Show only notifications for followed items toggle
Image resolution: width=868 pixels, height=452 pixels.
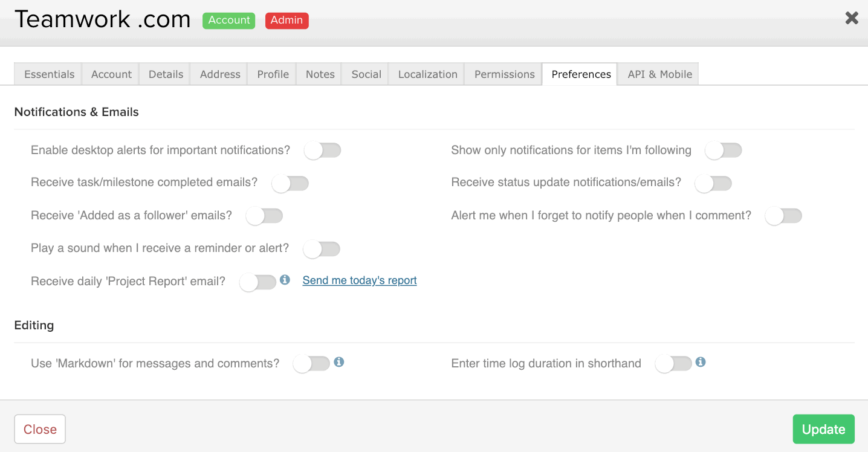click(724, 150)
